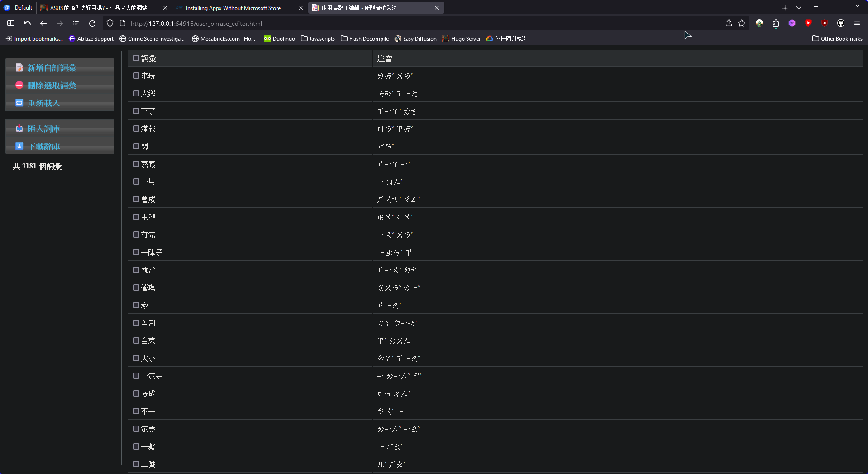Click 新增自訂詞彙 to add a phrase
868x474 pixels.
52,68
